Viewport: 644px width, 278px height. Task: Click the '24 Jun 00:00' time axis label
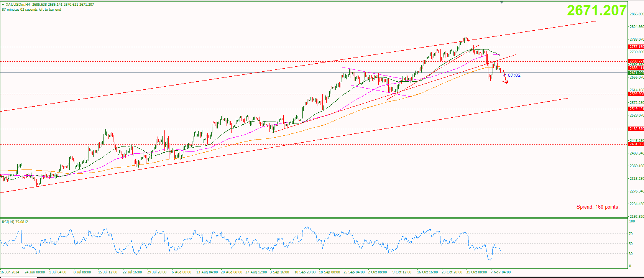(34, 272)
